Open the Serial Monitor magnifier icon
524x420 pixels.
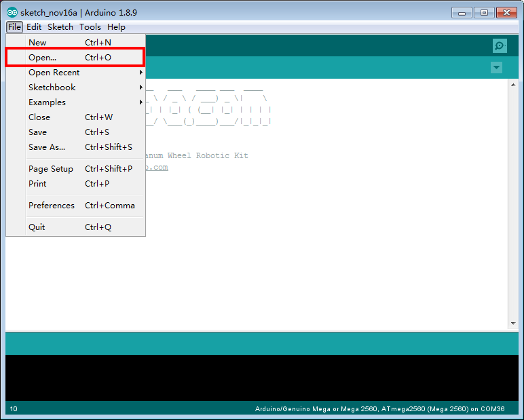pos(500,45)
